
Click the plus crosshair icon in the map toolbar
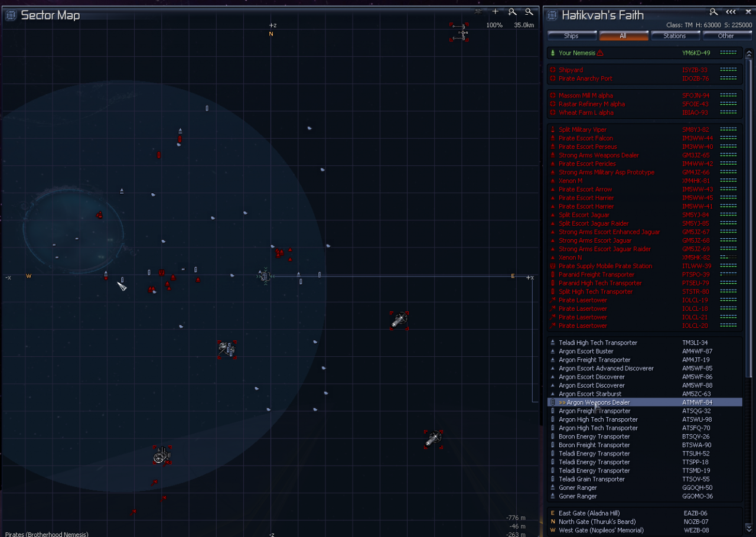pos(496,11)
